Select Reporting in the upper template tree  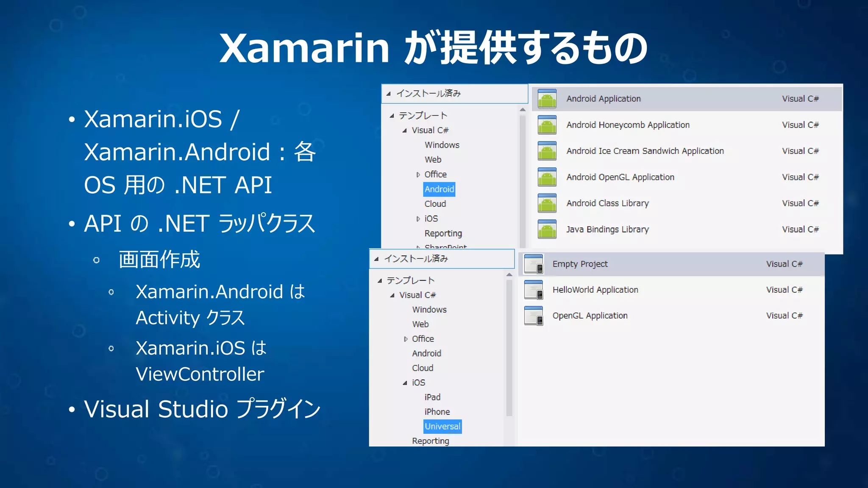coord(443,233)
